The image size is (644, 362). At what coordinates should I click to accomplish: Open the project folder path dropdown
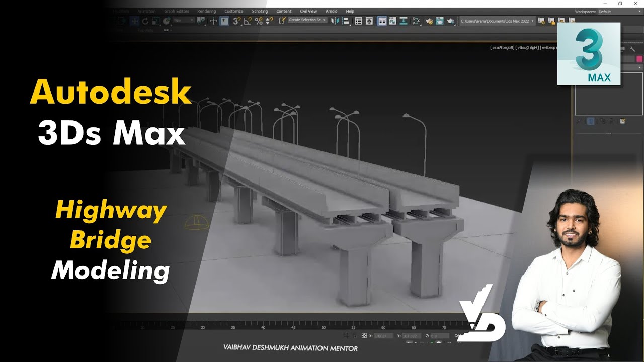pos(497,21)
